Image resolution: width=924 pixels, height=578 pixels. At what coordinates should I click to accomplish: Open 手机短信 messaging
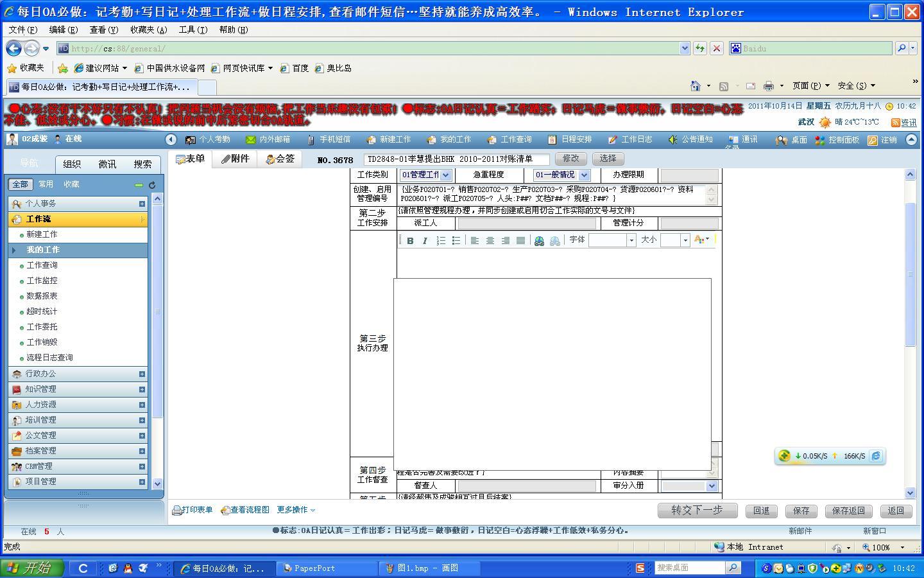pyautogui.click(x=328, y=139)
